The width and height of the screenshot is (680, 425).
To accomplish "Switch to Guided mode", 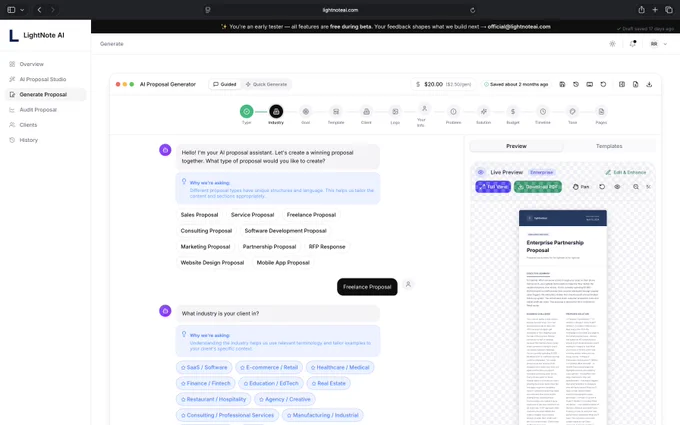I will point(225,84).
